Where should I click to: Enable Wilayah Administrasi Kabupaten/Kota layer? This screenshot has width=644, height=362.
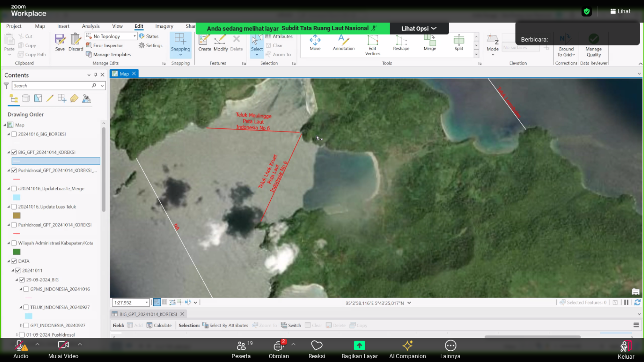(x=14, y=243)
